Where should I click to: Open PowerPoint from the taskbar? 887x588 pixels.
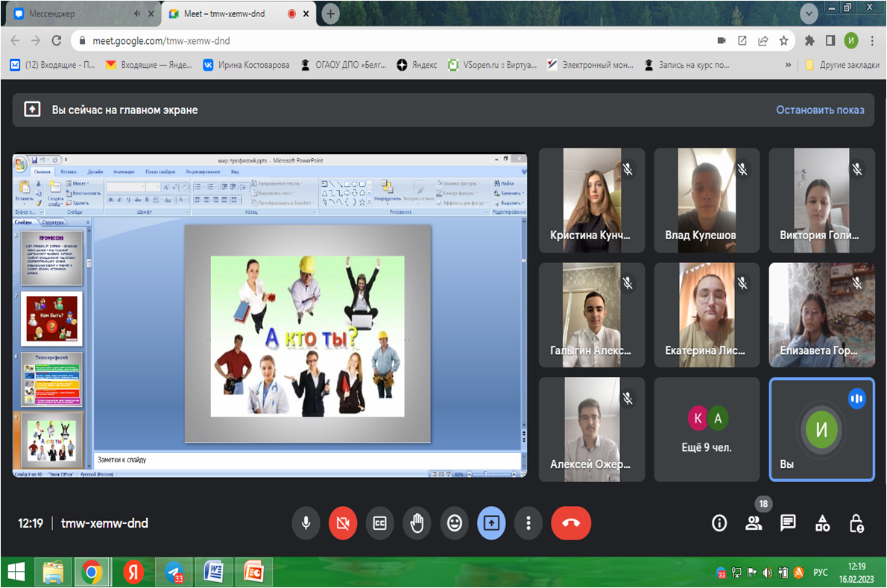click(x=254, y=573)
